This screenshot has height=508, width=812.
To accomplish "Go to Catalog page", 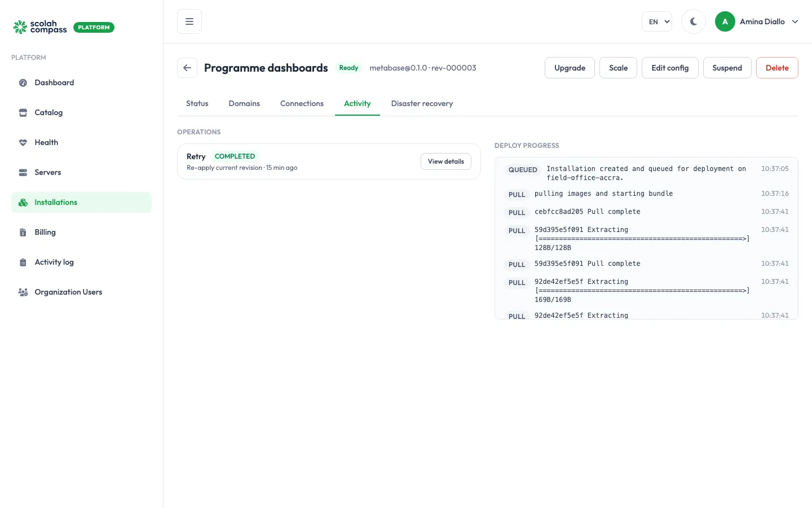I will click(x=81, y=113).
